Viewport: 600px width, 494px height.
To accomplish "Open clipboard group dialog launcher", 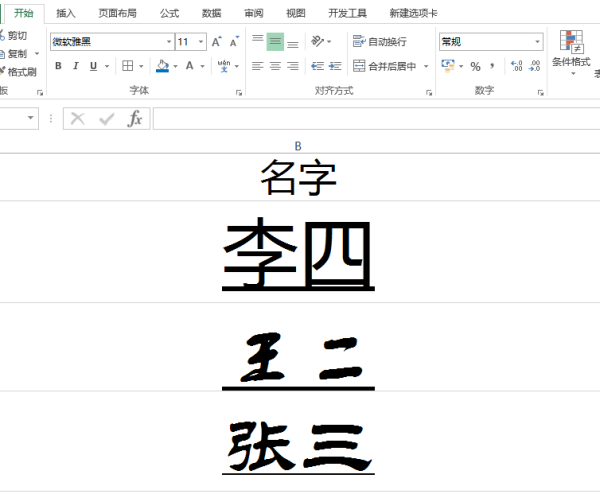I will 40,93.
